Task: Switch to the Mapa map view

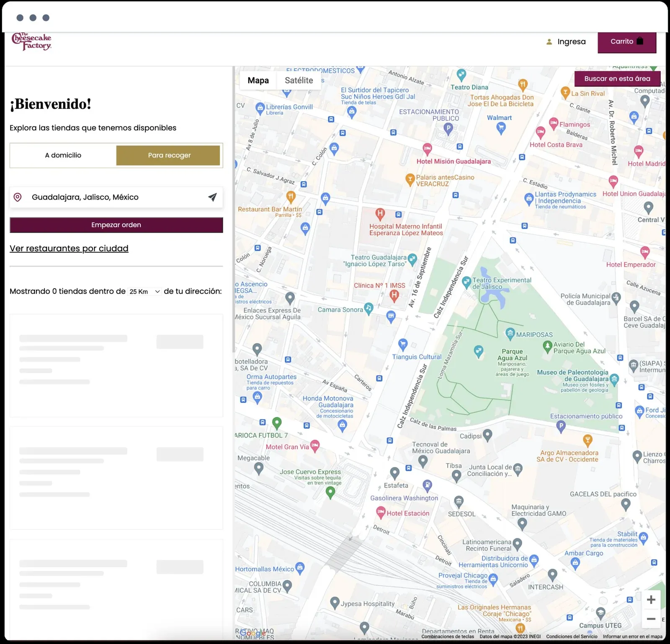Action: pyautogui.click(x=258, y=80)
